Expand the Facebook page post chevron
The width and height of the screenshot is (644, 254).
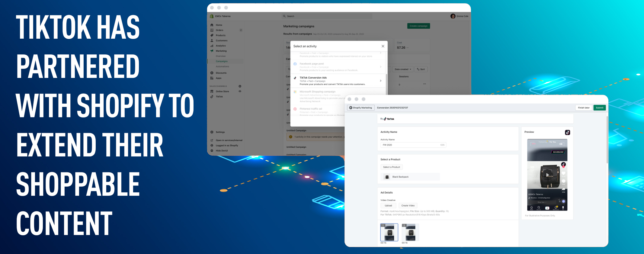point(381,67)
